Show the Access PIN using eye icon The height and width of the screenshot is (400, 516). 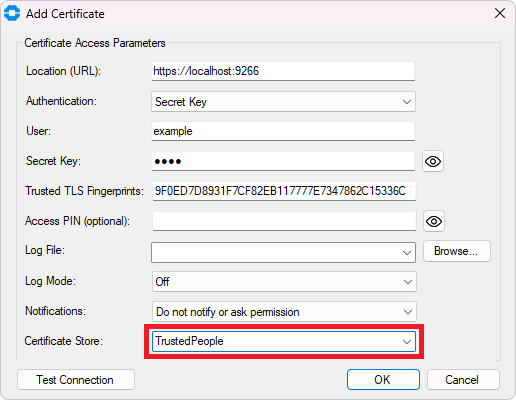coord(434,221)
